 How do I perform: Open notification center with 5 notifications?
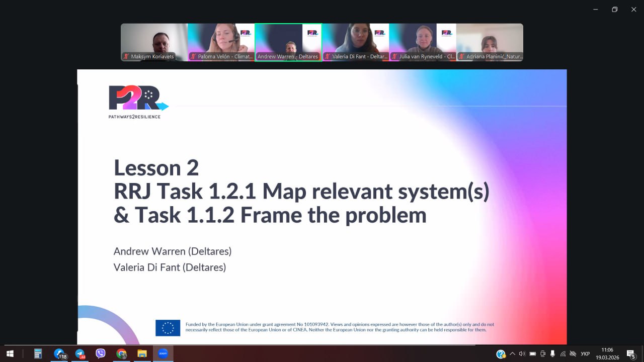pos(630,354)
